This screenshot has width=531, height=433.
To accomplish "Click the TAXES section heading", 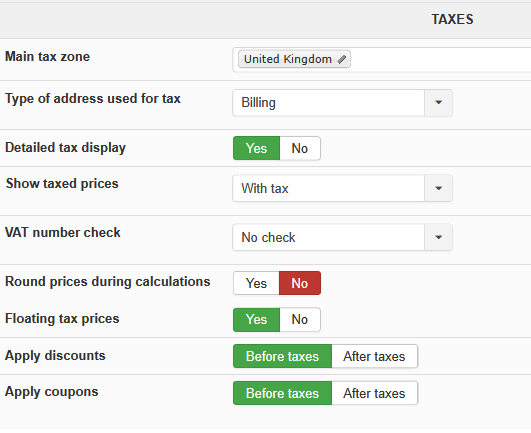I will click(452, 19).
